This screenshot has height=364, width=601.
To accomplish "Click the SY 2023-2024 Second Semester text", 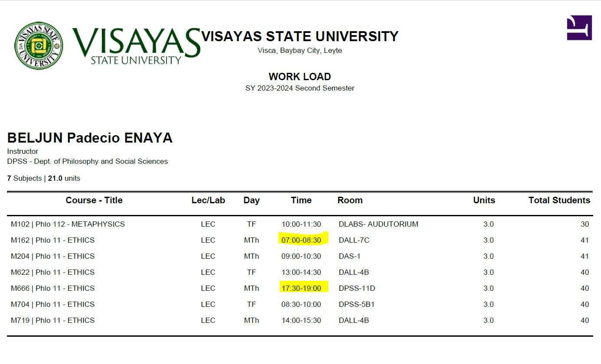I will pyautogui.click(x=300, y=88).
